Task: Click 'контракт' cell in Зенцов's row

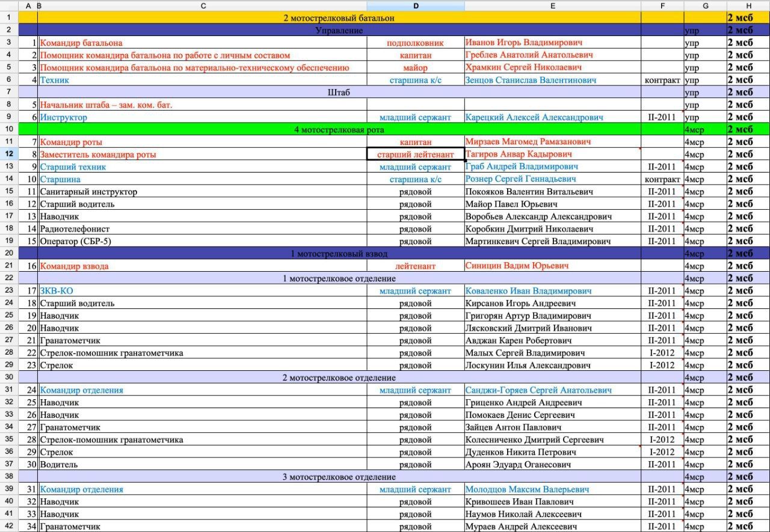Action: point(662,80)
